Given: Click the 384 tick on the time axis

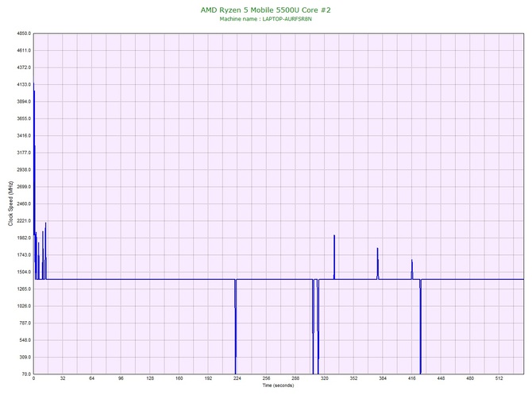Looking at the screenshot, I should 383,378.
